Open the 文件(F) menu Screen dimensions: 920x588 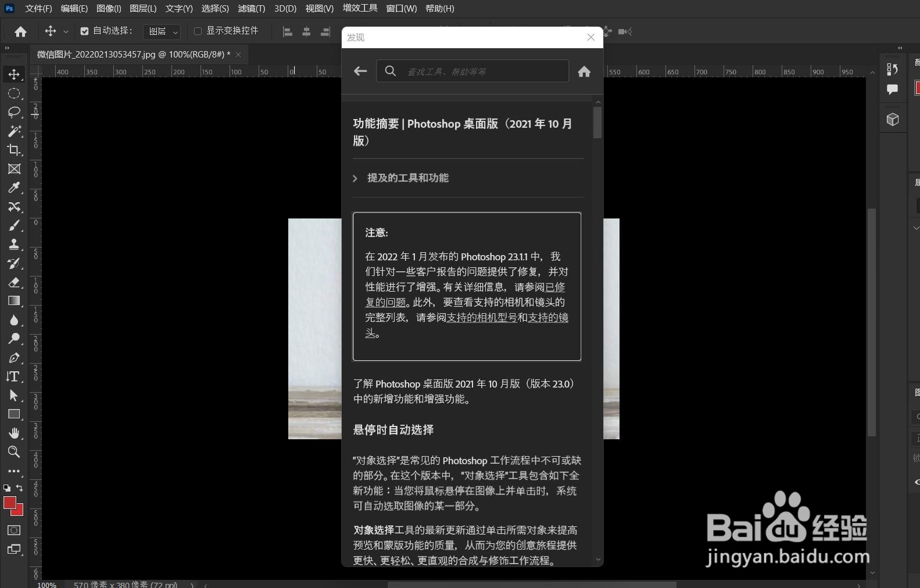coord(38,9)
